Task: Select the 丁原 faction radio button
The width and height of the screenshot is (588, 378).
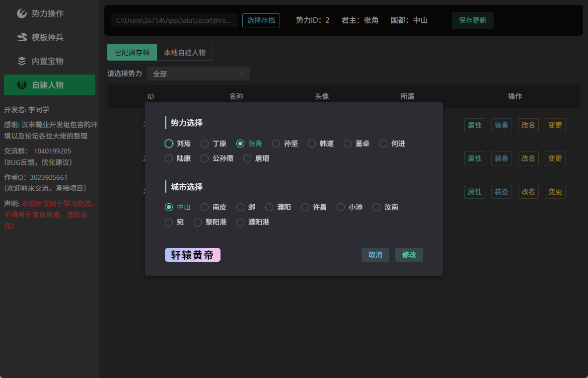Action: pyautogui.click(x=205, y=144)
